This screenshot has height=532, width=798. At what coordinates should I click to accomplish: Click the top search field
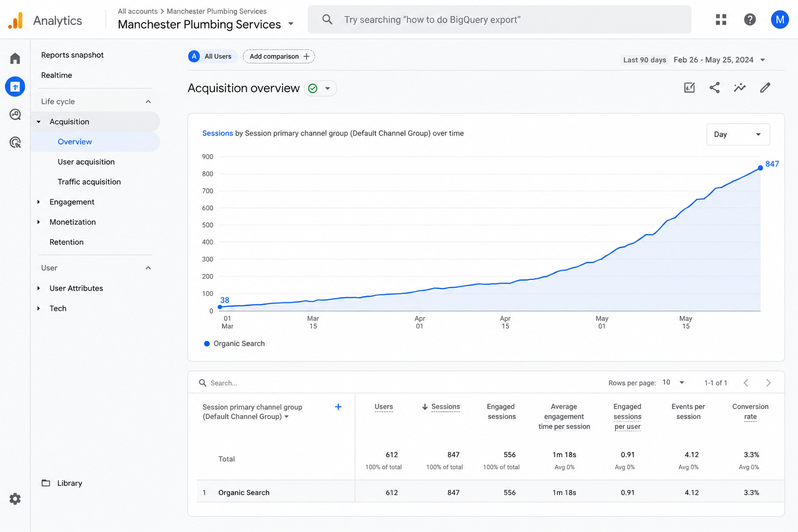[499, 20]
